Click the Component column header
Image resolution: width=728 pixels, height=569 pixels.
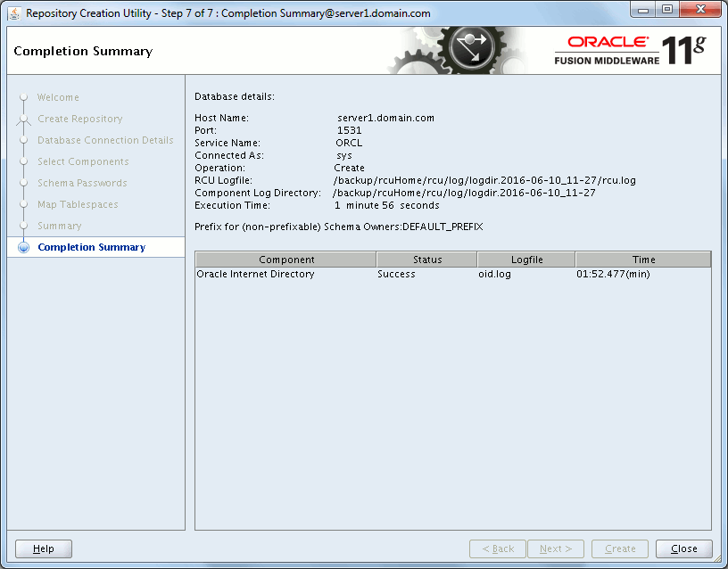click(x=286, y=260)
